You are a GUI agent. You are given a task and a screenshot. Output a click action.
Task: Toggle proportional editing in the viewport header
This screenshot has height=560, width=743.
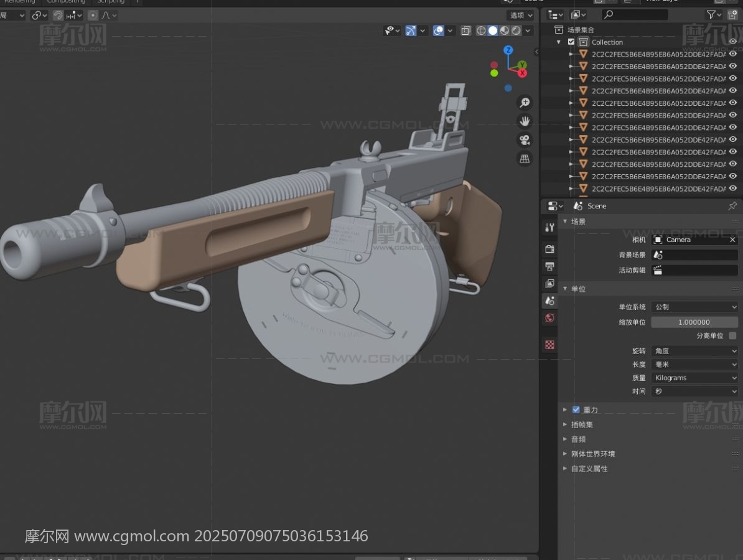[x=93, y=16]
